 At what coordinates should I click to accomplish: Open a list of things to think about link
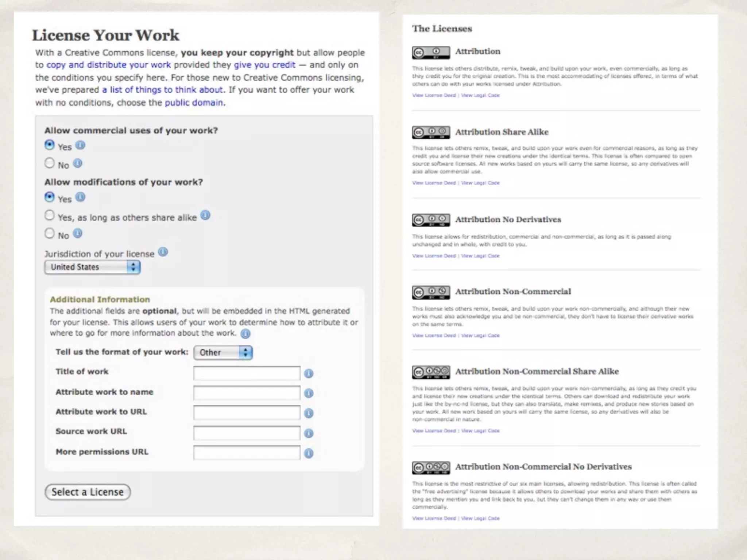click(162, 90)
